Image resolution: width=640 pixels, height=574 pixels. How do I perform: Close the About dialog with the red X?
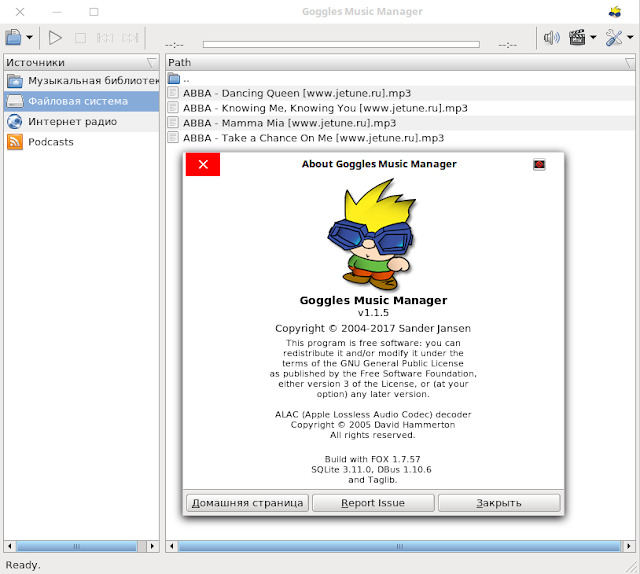coord(203,164)
